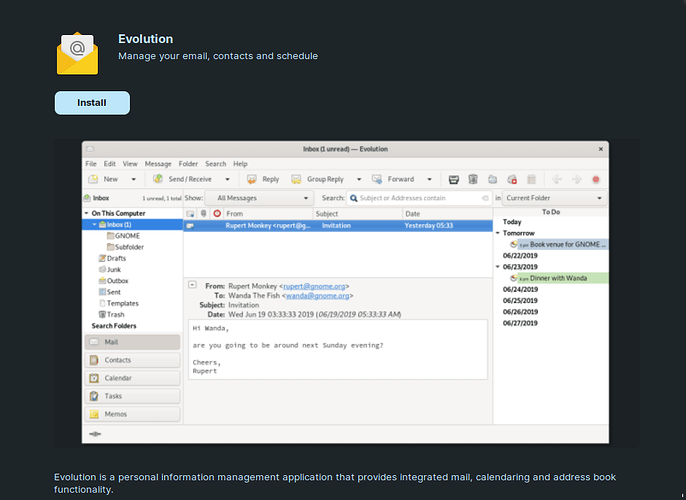Click the red flag column header icon
The image size is (686, 500).
click(x=217, y=214)
